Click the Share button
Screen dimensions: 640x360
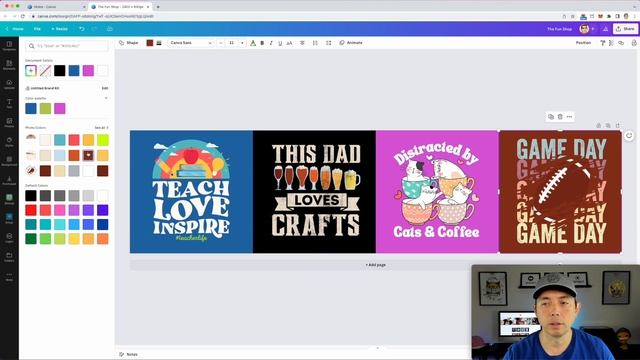pyautogui.click(x=625, y=29)
